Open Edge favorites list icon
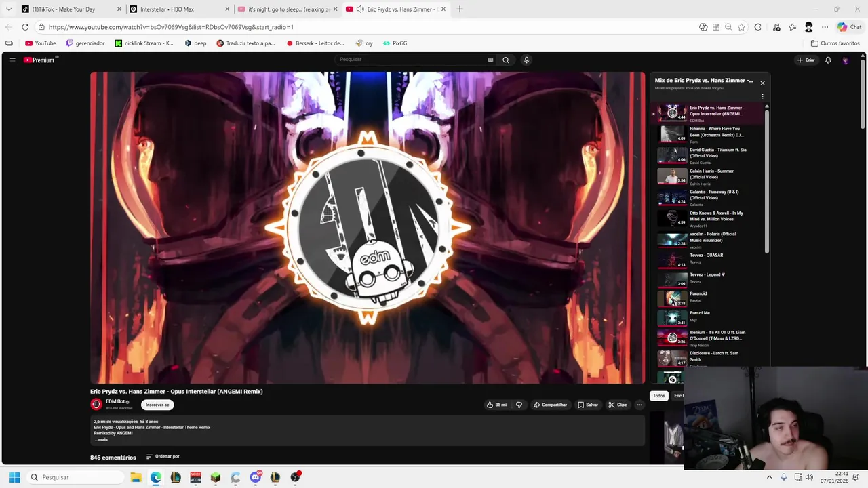 click(x=792, y=27)
